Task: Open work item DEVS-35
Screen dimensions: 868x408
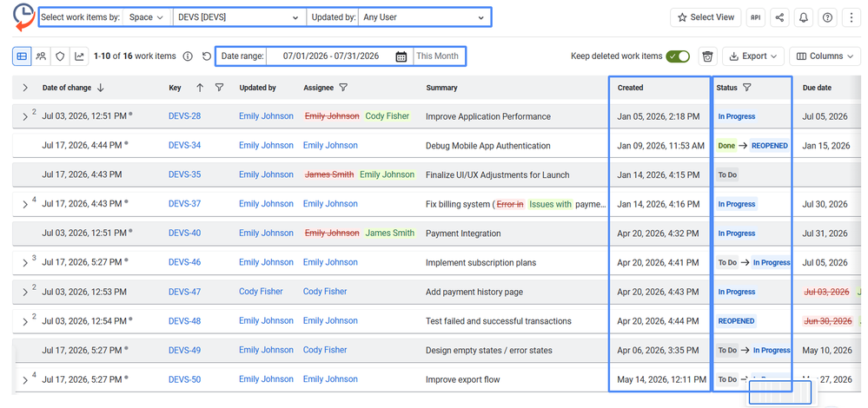Action: 184,174
